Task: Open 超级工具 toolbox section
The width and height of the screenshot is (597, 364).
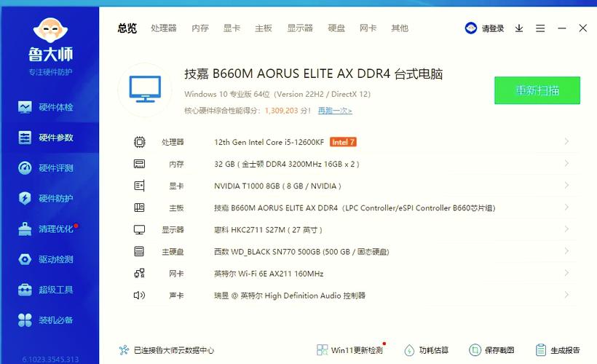Action: (46, 290)
